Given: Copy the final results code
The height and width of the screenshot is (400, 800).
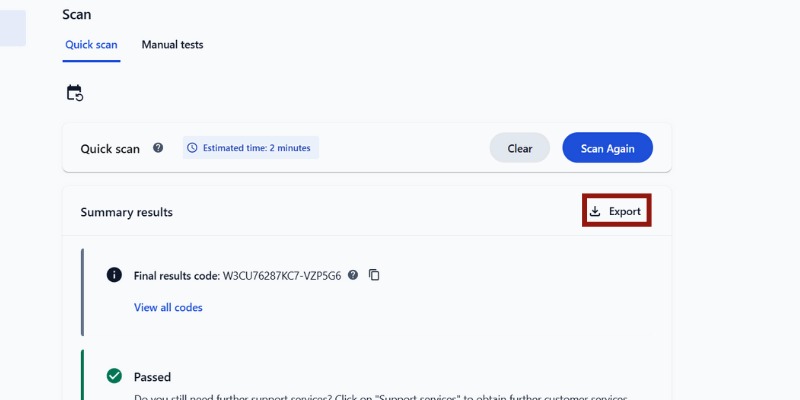Looking at the screenshot, I should point(374,275).
